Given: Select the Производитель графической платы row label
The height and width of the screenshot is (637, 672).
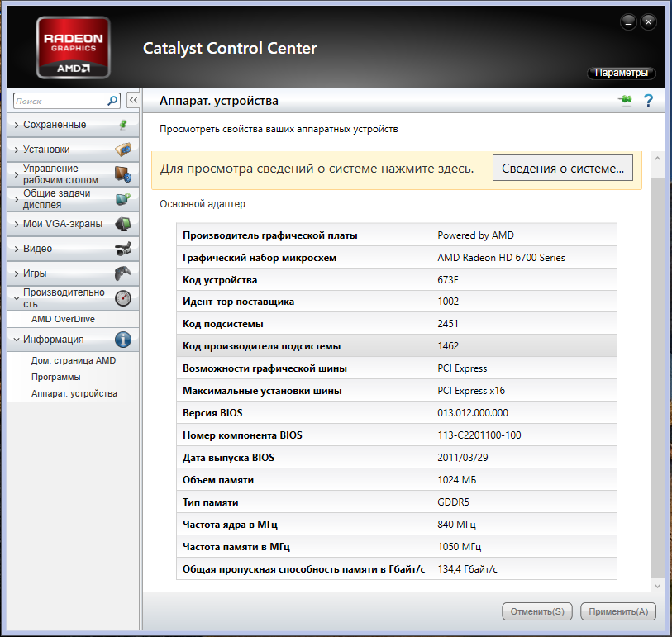Looking at the screenshot, I should coord(270,235).
